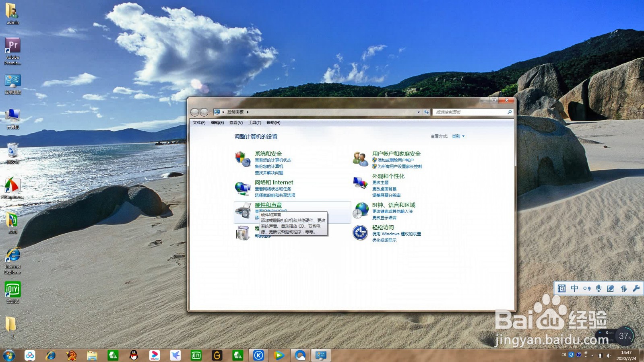Click 调整屏幕分辨率 link
The image size is (644, 362).
(x=386, y=195)
